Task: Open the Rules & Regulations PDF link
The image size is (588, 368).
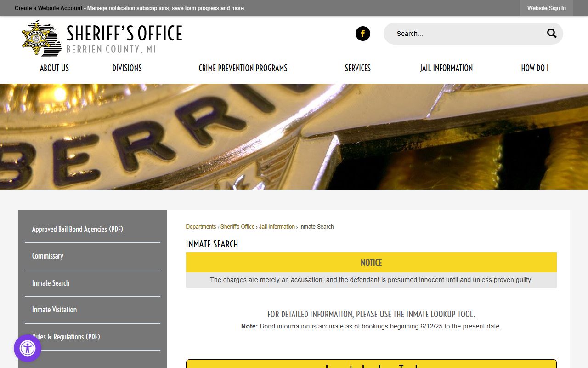Action: coord(69,337)
